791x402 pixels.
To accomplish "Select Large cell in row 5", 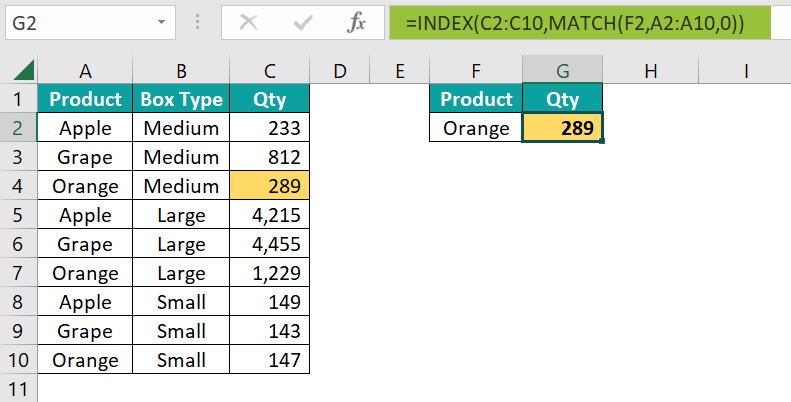I will click(x=181, y=215).
